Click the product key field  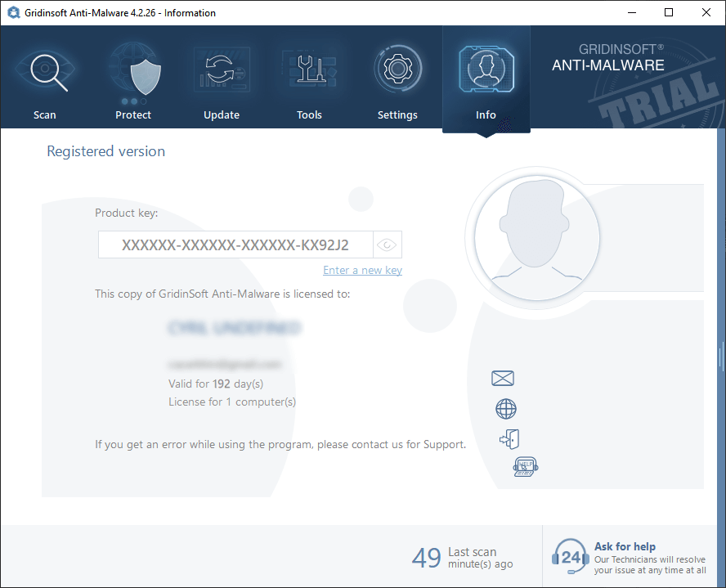click(x=235, y=245)
